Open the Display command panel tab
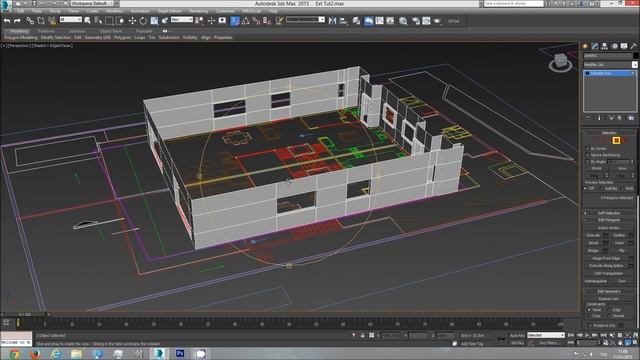 point(624,46)
